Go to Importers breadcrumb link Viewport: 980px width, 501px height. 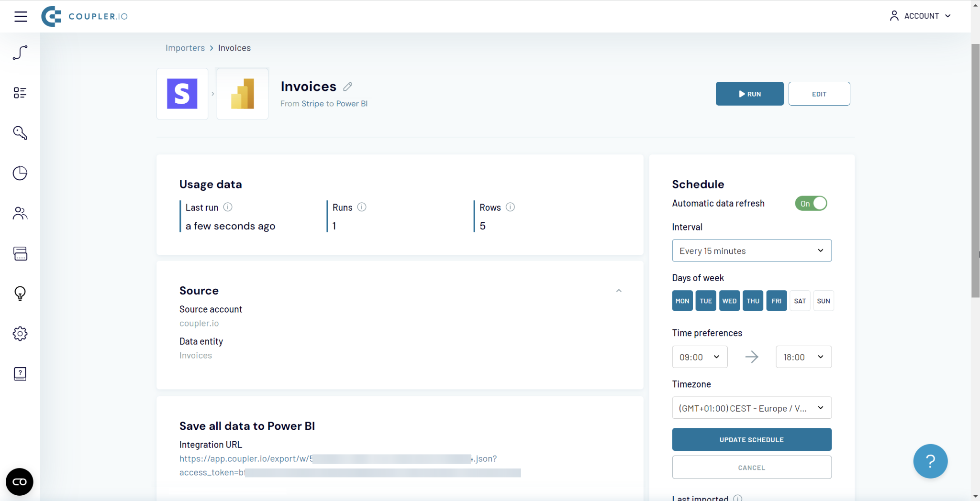[x=185, y=48]
